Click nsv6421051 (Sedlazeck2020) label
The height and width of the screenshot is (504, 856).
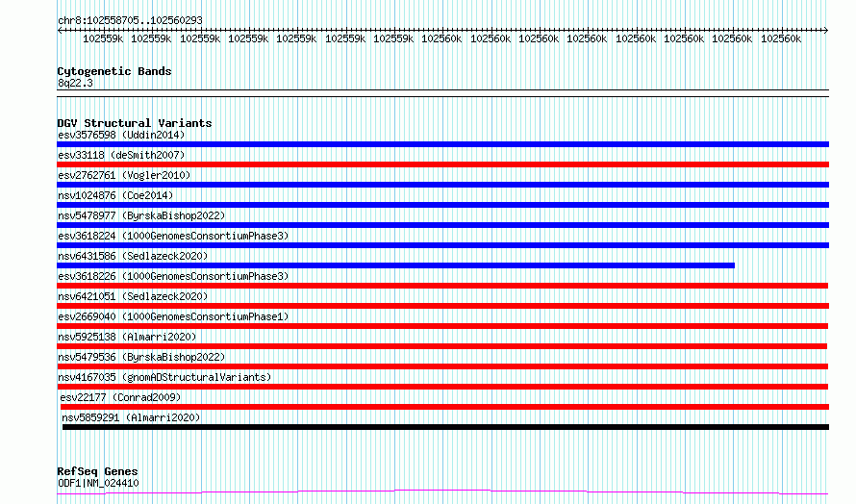tap(133, 296)
